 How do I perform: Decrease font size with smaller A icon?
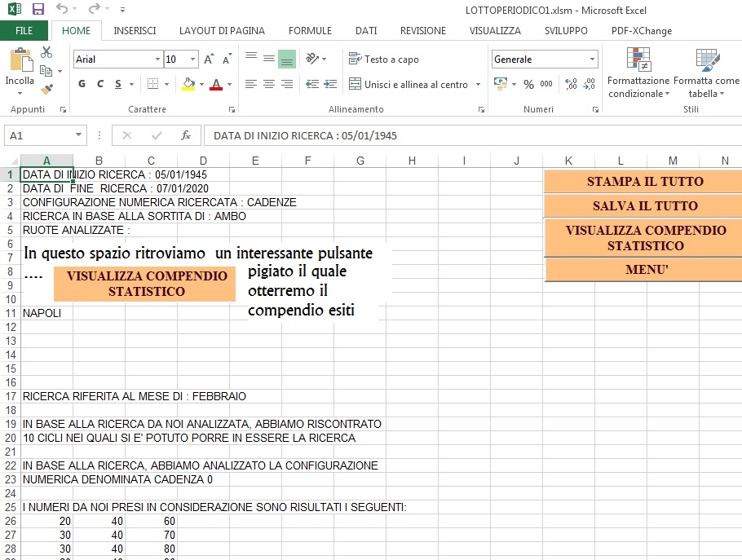tap(227, 60)
